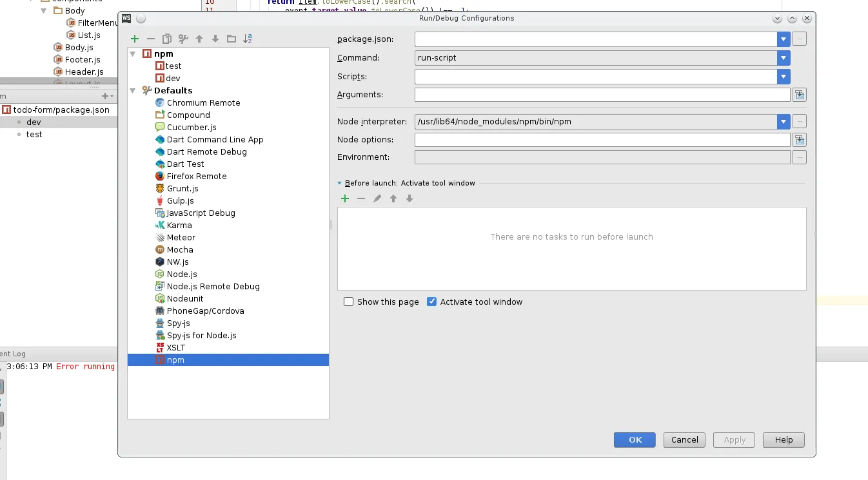
Task: Collapse the Defaults tree node
Action: pos(133,91)
